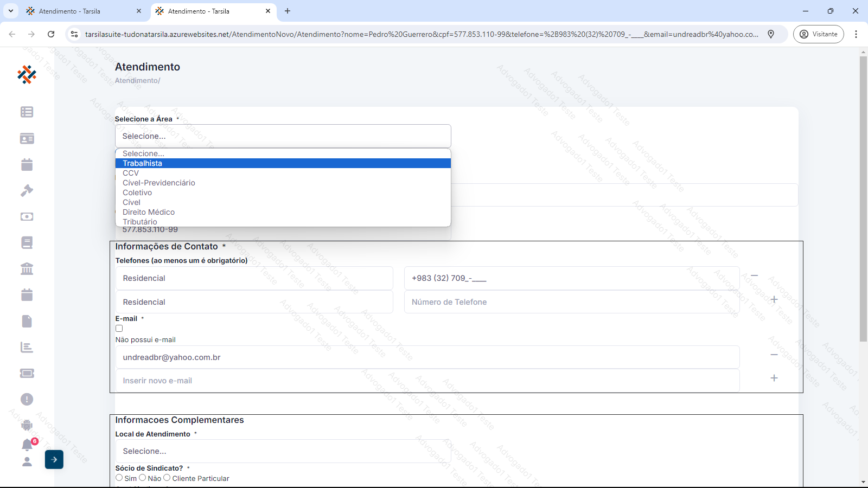The height and width of the screenshot is (488, 868).
Task: Switch to the first 'Atendimento - Tarsila' browser tab
Action: coord(69,11)
